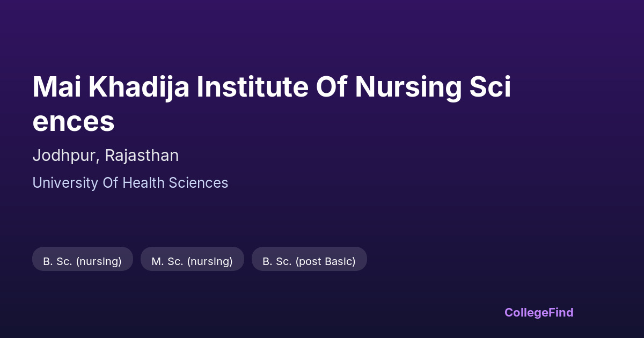Select the M. Sc. (nursing) course tag
The width and height of the screenshot is (644, 338).
tap(192, 261)
